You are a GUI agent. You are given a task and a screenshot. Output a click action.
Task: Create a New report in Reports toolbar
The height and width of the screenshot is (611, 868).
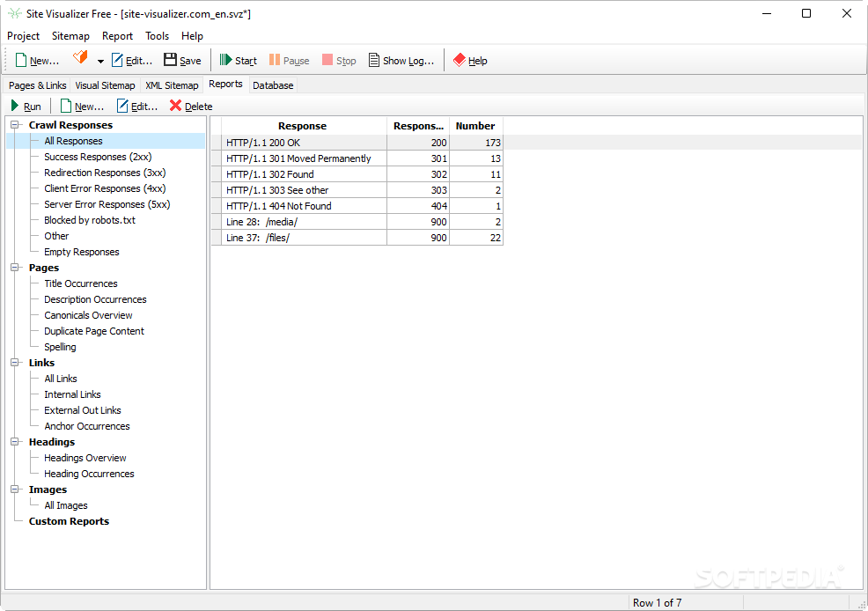tap(82, 107)
